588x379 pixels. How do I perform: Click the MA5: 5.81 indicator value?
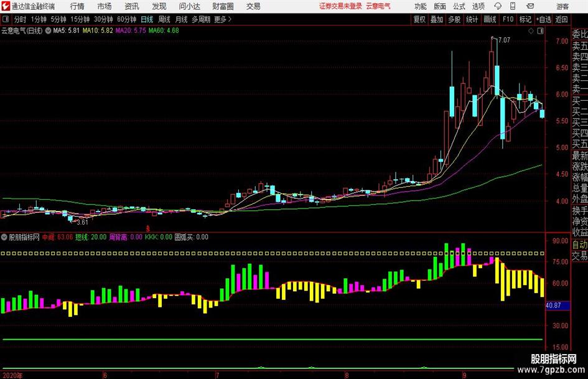67,30
